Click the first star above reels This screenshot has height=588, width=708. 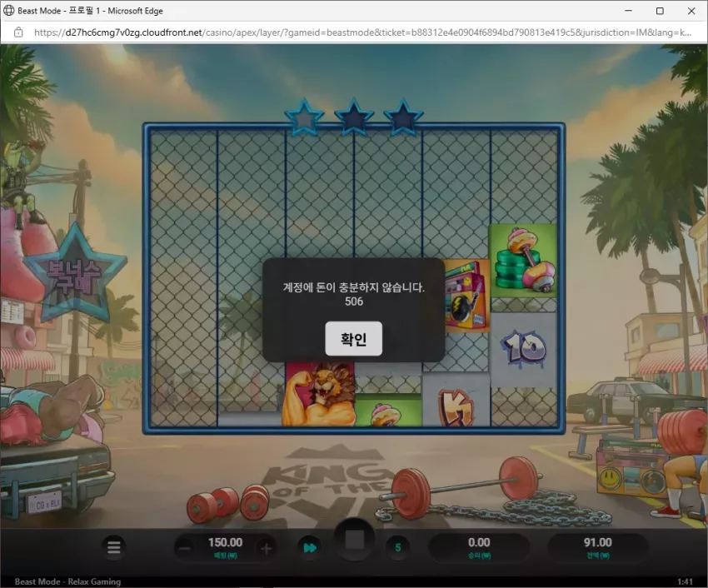[304, 117]
